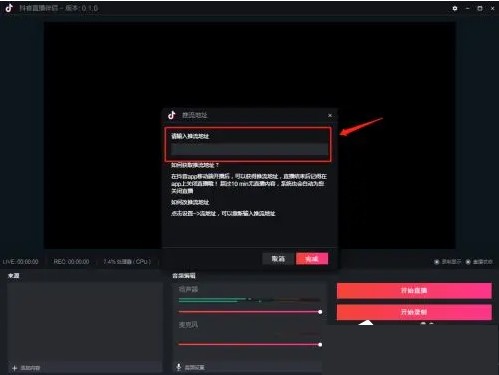Maximize the Douyin streaming window
499x375 pixels.
(480, 8)
